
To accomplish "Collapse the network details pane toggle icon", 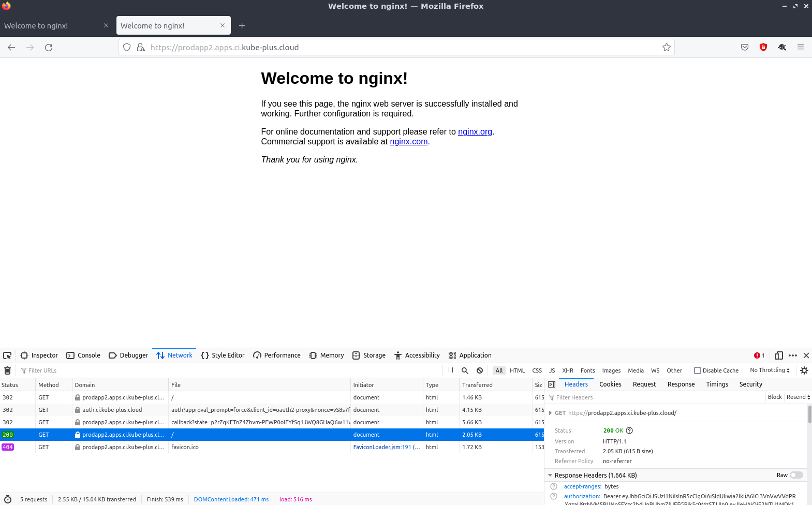I will click(x=552, y=384).
